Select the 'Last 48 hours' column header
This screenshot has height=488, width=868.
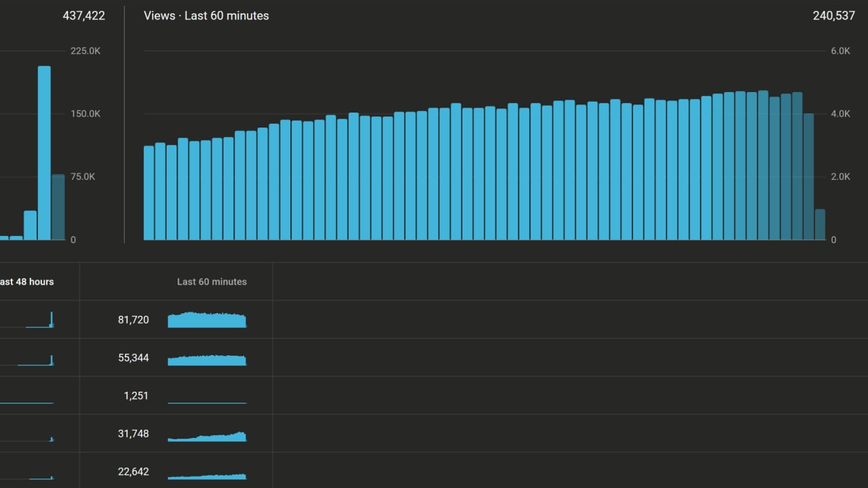[26, 282]
